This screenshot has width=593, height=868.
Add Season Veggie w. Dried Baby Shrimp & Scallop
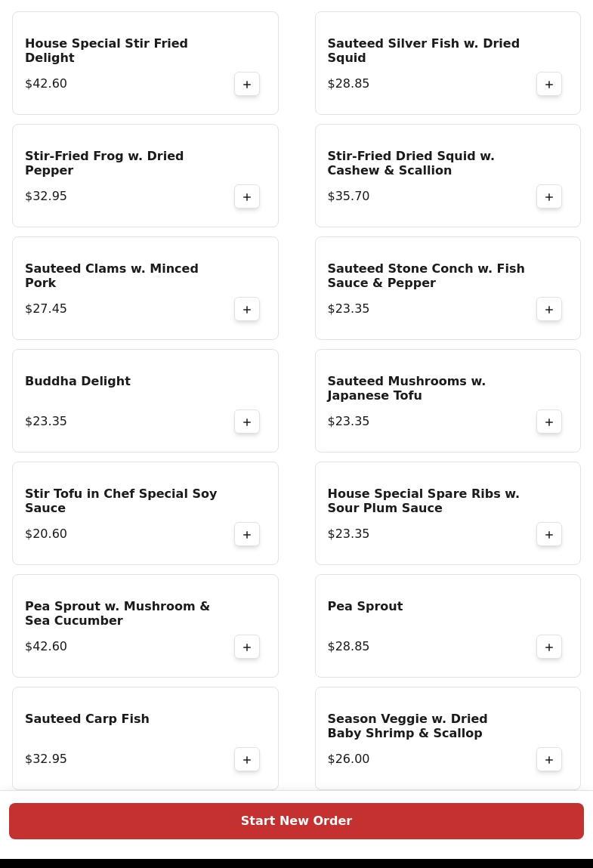(x=549, y=759)
